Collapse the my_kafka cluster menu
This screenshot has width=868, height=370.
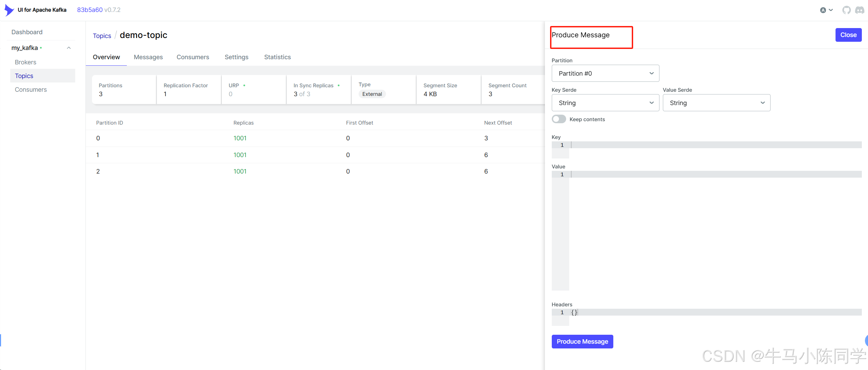[x=69, y=48]
